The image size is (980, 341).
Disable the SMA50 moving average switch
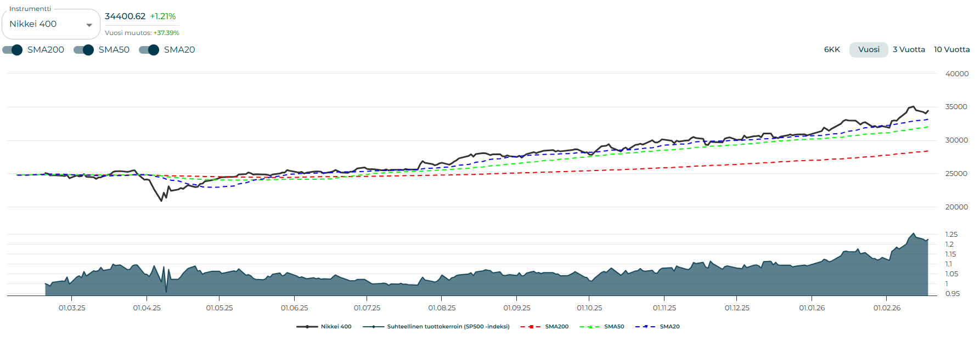click(x=84, y=50)
